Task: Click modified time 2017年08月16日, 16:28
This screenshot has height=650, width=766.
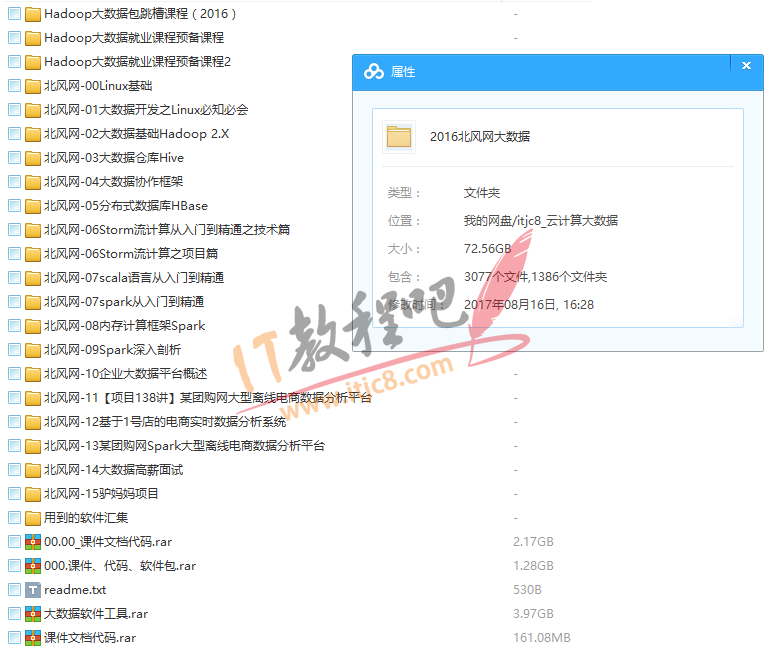Action: tap(529, 305)
